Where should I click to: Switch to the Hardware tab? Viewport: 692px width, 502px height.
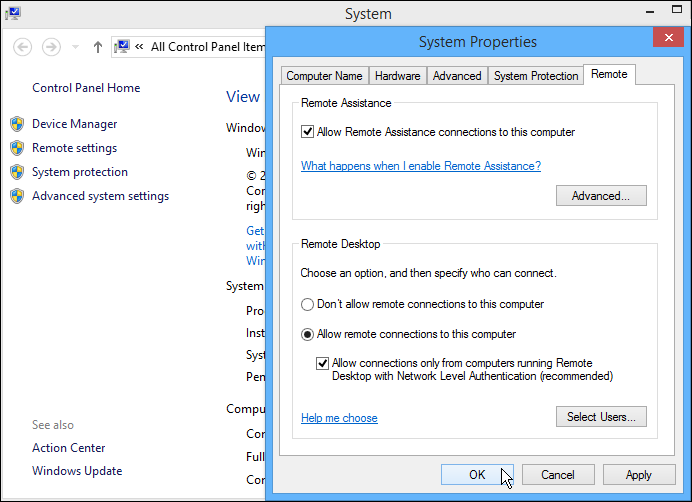398,76
